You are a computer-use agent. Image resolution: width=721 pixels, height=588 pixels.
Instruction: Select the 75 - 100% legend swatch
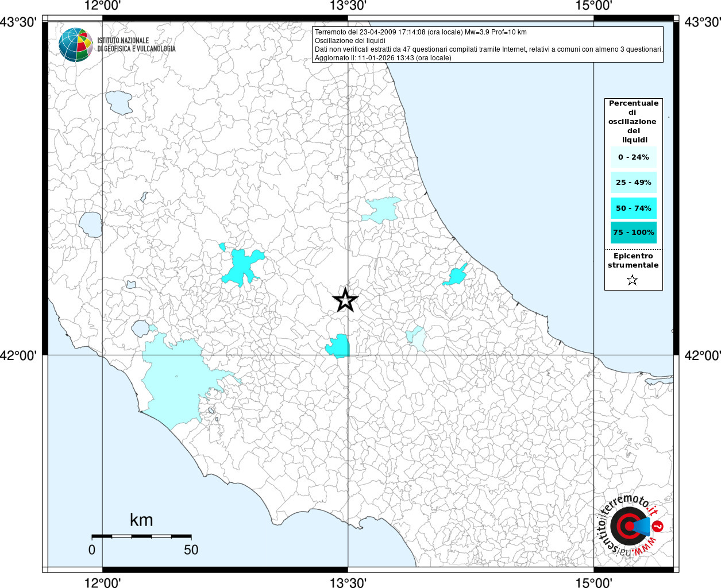(633, 233)
